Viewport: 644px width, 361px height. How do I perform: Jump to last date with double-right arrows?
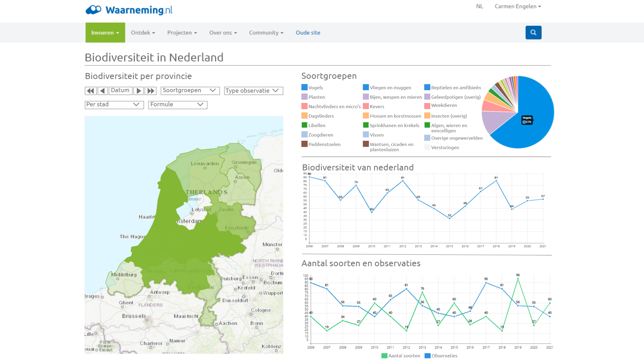151,91
